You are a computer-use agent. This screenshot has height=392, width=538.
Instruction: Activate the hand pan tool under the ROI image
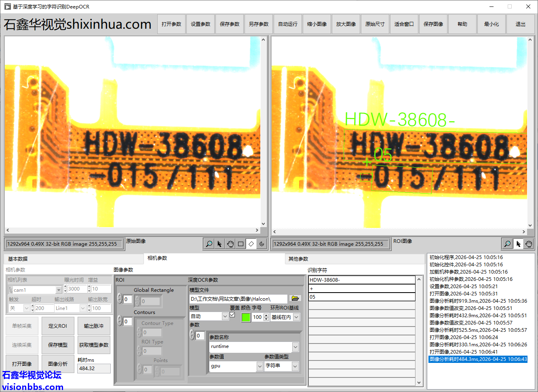[529, 244]
